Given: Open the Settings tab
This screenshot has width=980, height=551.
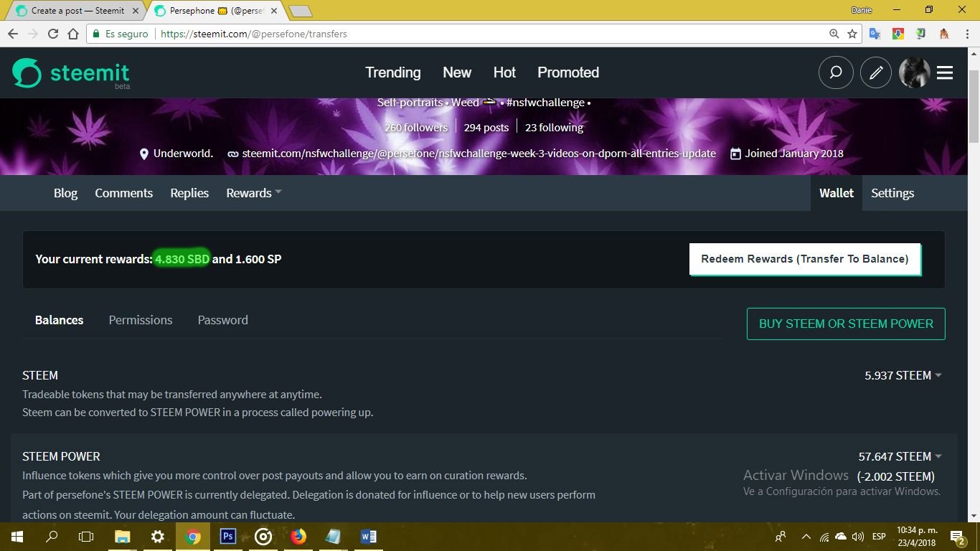Looking at the screenshot, I should click(x=892, y=193).
